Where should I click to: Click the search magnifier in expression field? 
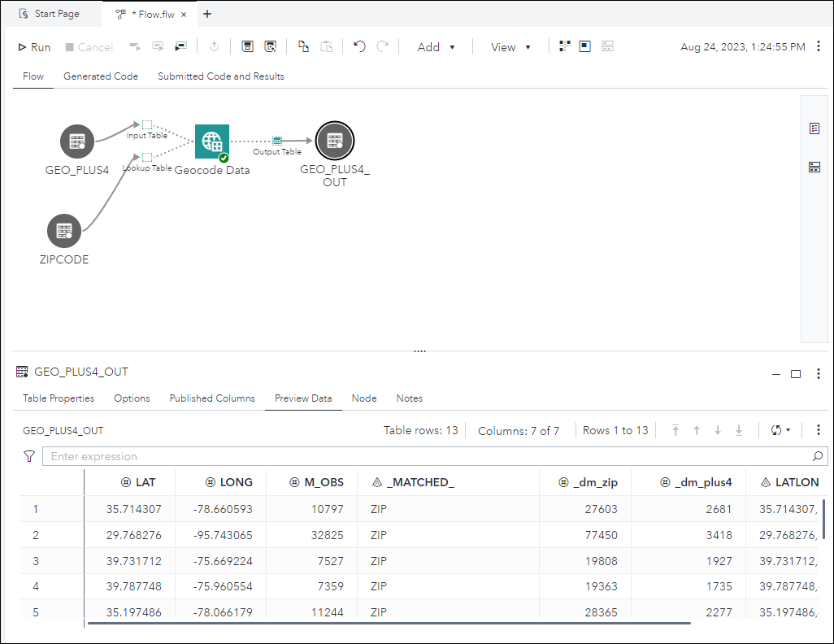pyautogui.click(x=818, y=456)
